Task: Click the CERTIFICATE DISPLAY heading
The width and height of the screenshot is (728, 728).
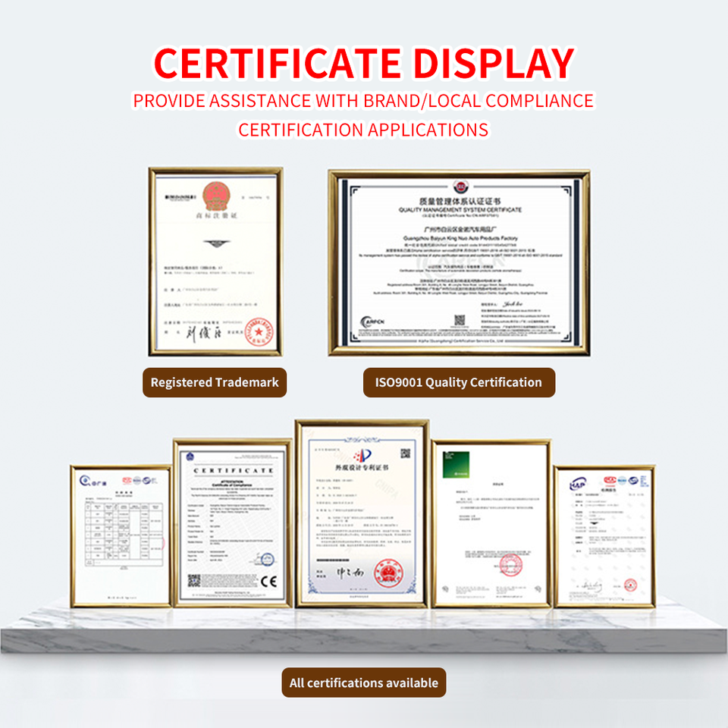Action: [364, 64]
